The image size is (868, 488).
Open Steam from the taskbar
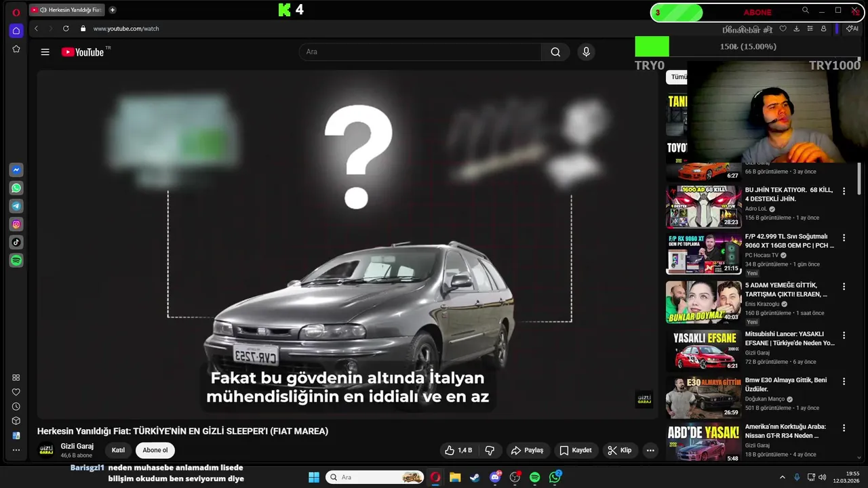click(x=475, y=477)
